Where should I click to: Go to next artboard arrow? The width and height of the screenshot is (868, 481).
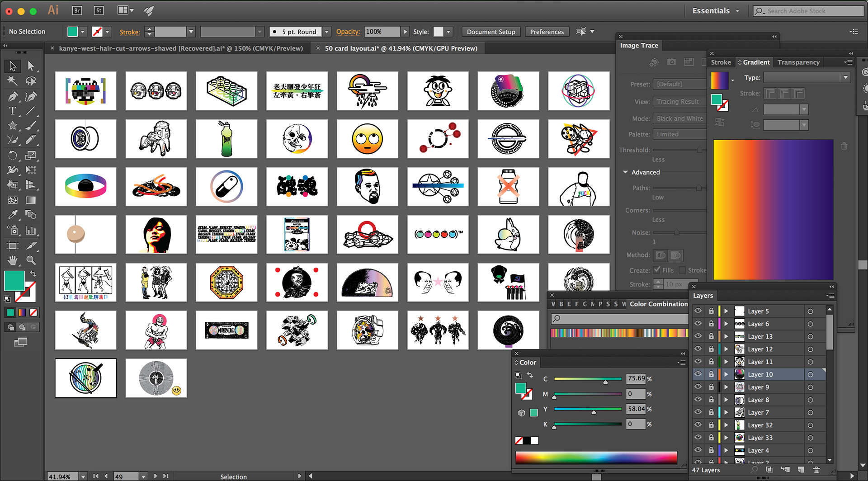[156, 476]
